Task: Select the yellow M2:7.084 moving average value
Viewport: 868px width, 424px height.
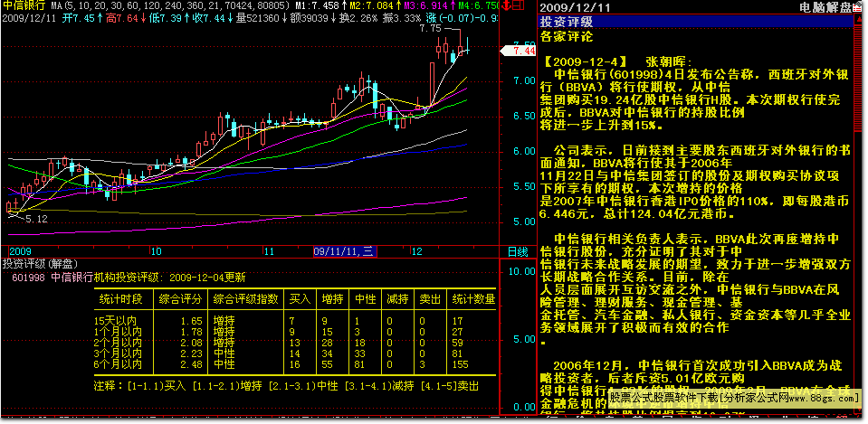Action: pos(372,6)
